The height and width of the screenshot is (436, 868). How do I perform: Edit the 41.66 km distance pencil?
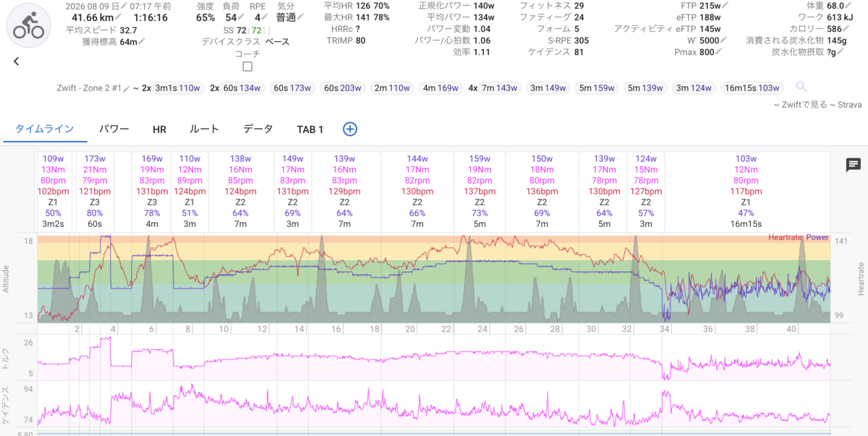click(x=117, y=17)
